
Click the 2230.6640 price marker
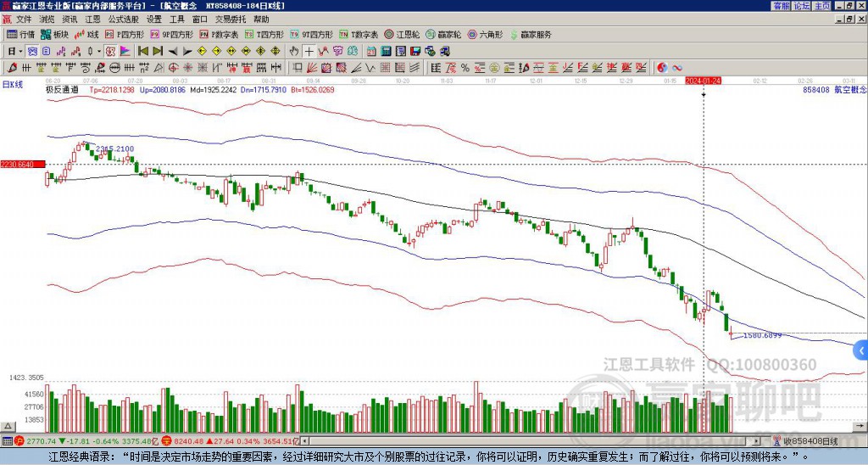[23, 164]
